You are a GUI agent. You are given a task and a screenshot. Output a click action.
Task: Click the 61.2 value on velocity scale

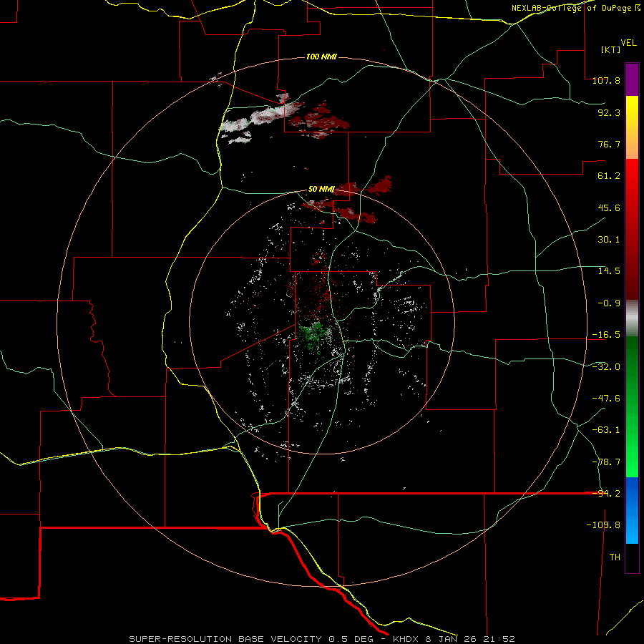tap(609, 176)
